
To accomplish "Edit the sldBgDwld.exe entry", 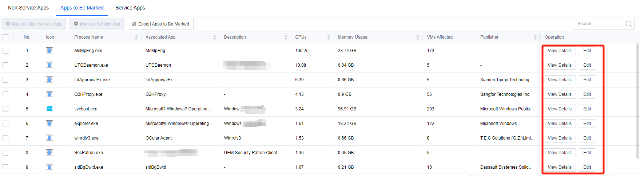I will tap(587, 167).
